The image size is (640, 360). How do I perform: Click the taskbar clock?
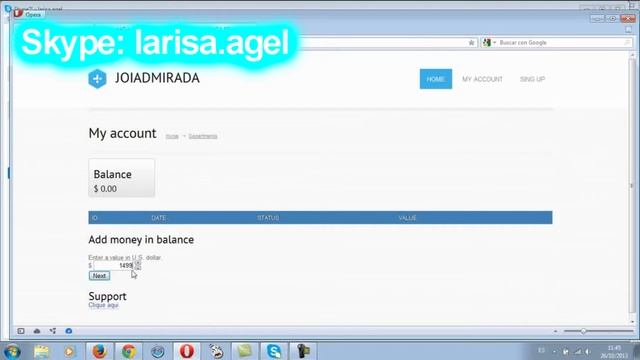point(614,351)
